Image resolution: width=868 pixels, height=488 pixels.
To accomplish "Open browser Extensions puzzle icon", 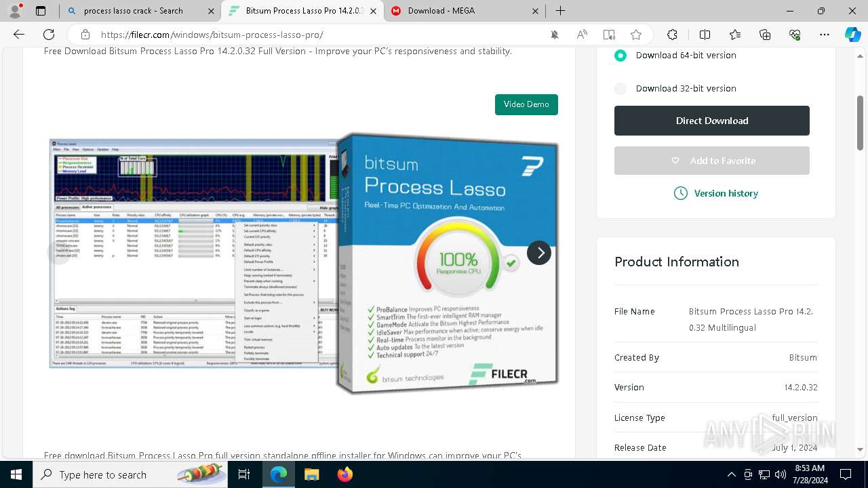I will (672, 35).
